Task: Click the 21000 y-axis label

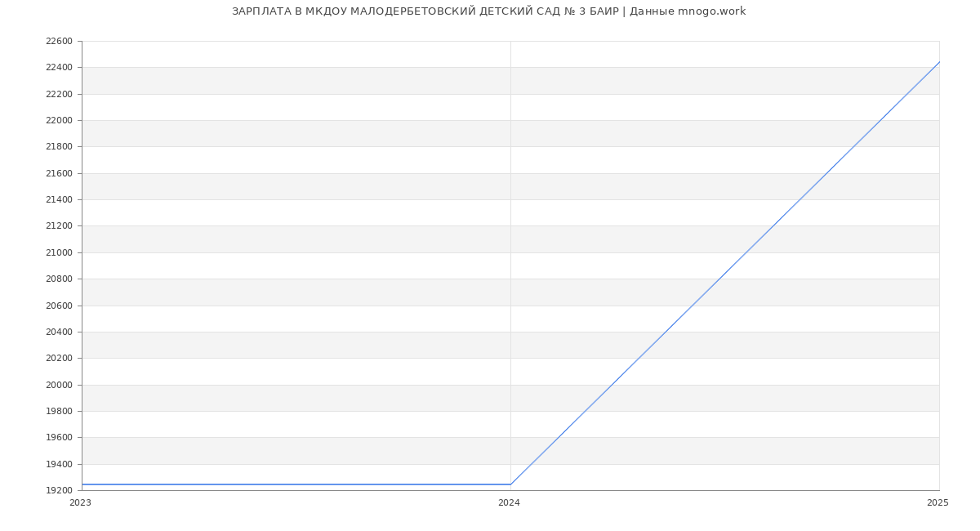Action: tap(59, 252)
